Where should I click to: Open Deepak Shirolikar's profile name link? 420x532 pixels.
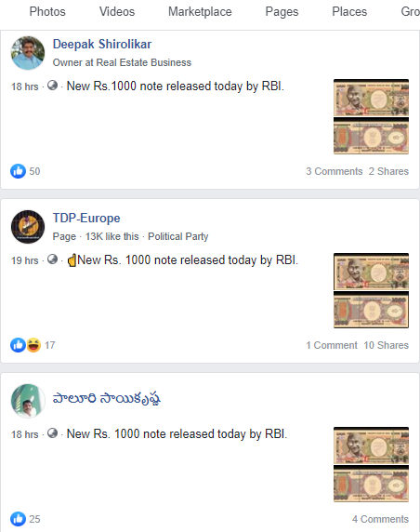pyautogui.click(x=102, y=44)
